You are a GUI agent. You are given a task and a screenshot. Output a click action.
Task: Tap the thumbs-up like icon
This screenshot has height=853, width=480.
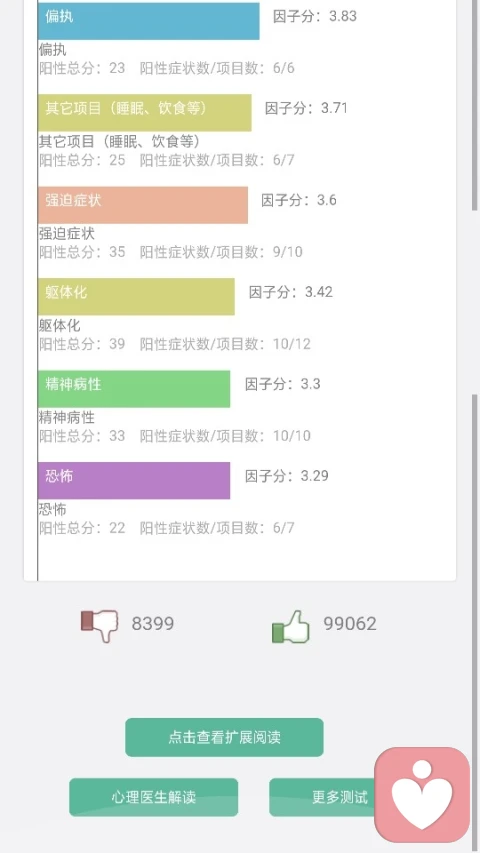tap(291, 627)
